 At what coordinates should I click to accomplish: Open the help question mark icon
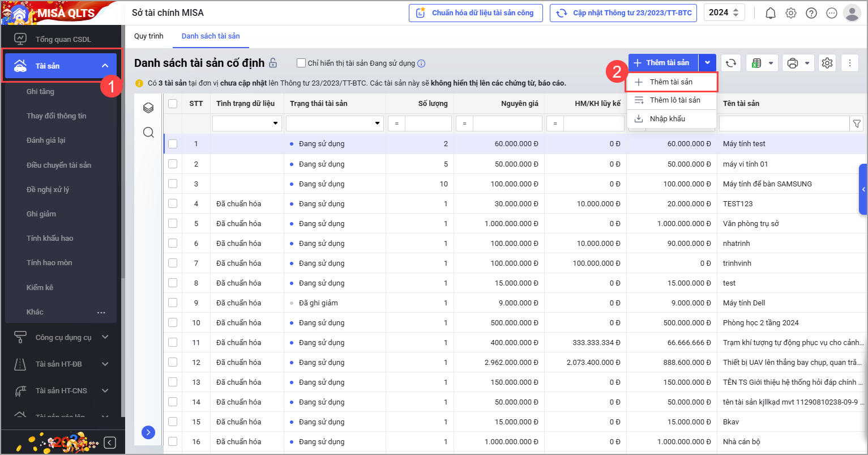point(811,13)
